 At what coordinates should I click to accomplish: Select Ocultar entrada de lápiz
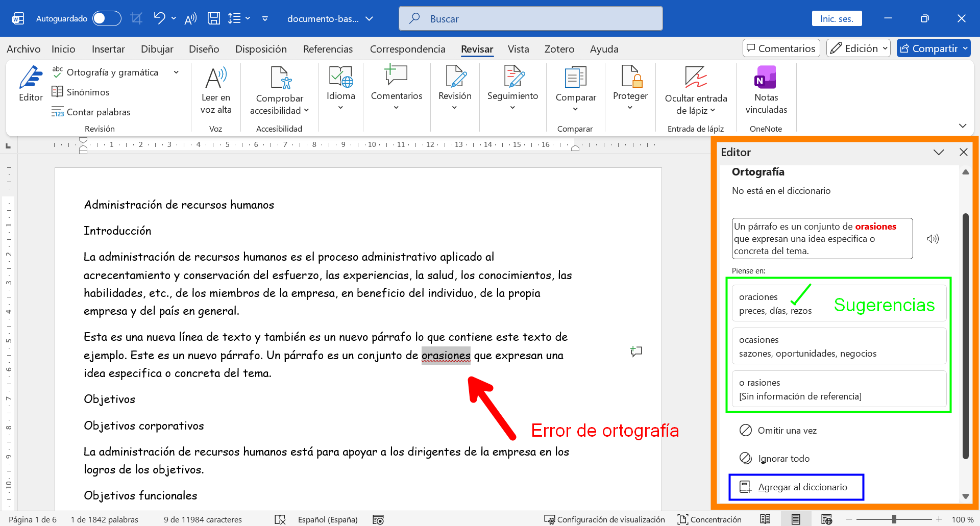click(695, 89)
